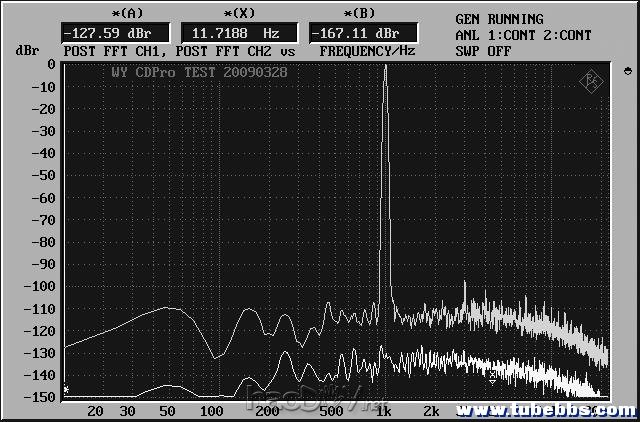Screen dimensions: 640x422
Task: Click the SWP OFF status indicator
Action: click(483, 50)
